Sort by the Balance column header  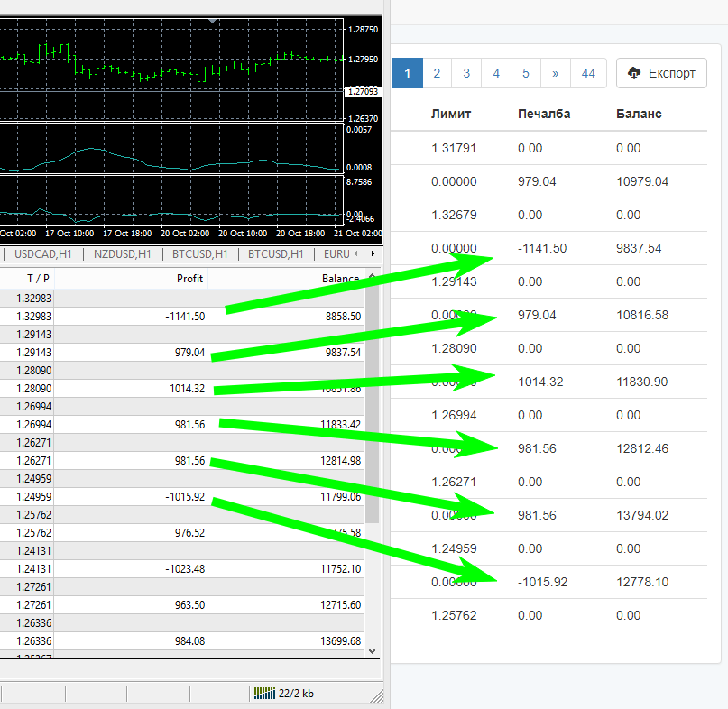coord(339,279)
